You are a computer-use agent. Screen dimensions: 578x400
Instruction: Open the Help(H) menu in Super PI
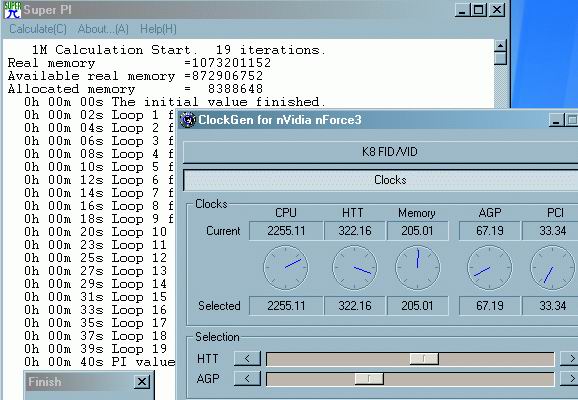[158, 29]
